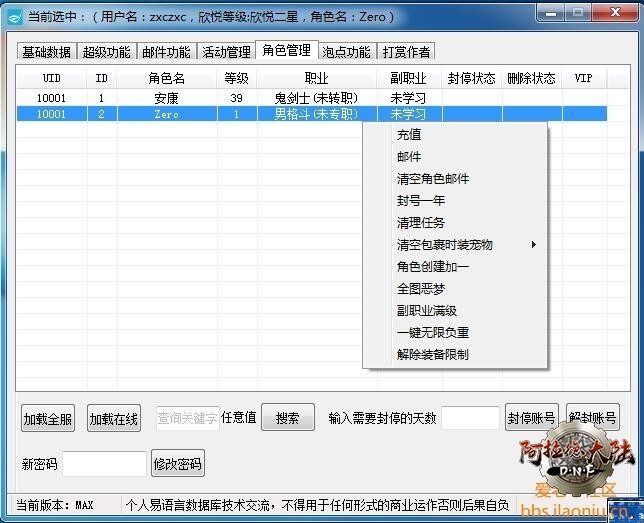Focus the 新密码 input field
The height and width of the screenshot is (523, 644).
pos(104,464)
